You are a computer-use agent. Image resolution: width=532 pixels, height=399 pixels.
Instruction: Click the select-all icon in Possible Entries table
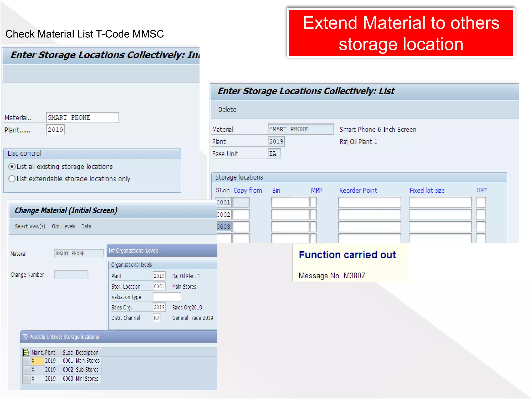26,353
